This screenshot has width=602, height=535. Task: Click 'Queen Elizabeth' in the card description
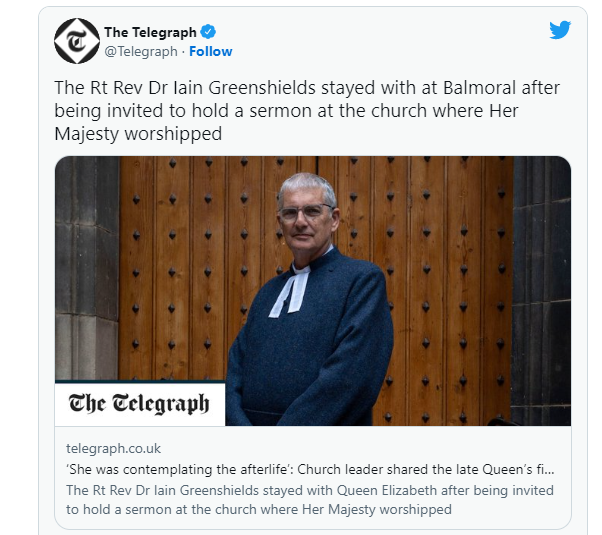click(x=387, y=490)
